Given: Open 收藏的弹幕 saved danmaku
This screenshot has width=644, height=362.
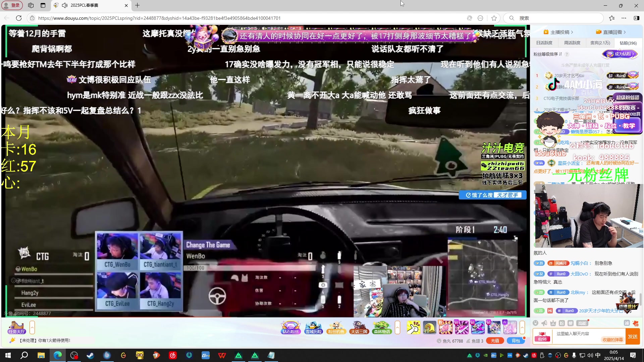Looking at the screenshot, I should [x=612, y=340].
